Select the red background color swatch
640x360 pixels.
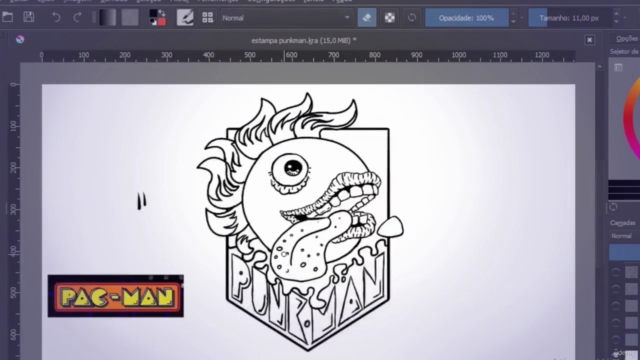point(162,22)
